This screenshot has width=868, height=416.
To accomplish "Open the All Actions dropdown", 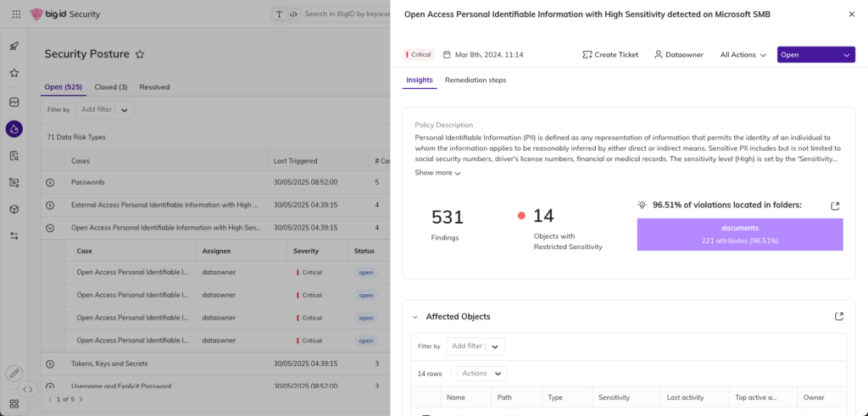I will click(x=743, y=55).
